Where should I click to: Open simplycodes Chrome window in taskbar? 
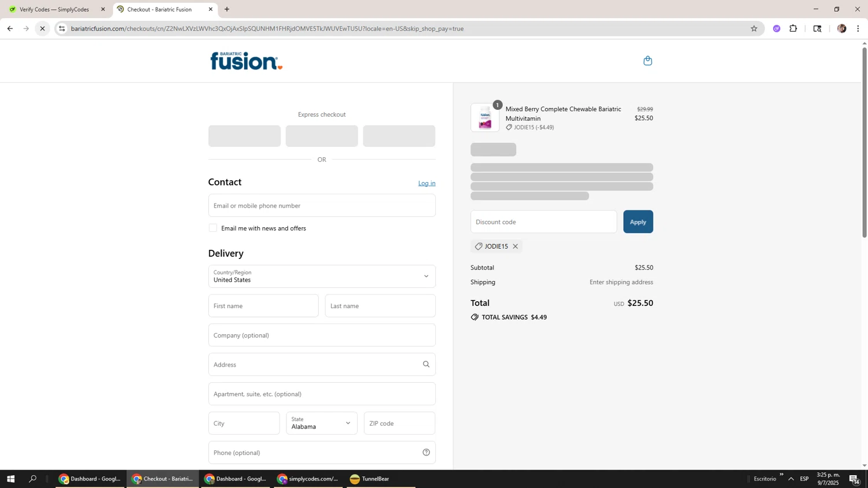tap(308, 479)
